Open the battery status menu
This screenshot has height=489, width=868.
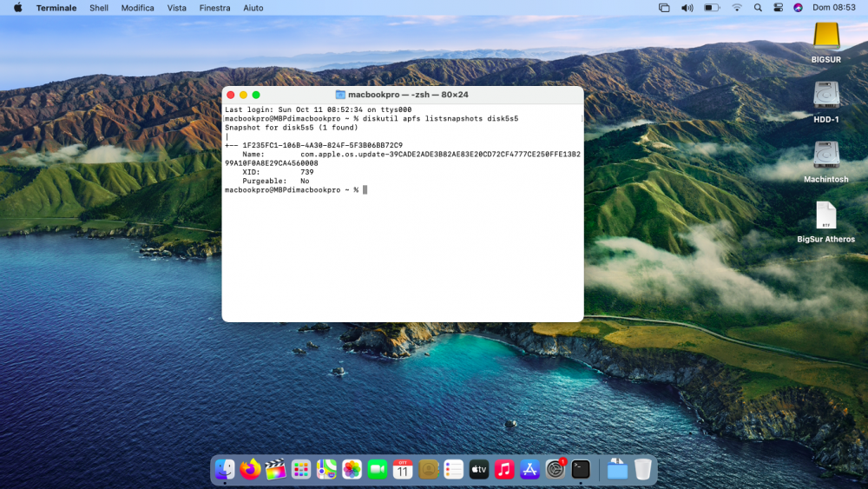coord(712,8)
